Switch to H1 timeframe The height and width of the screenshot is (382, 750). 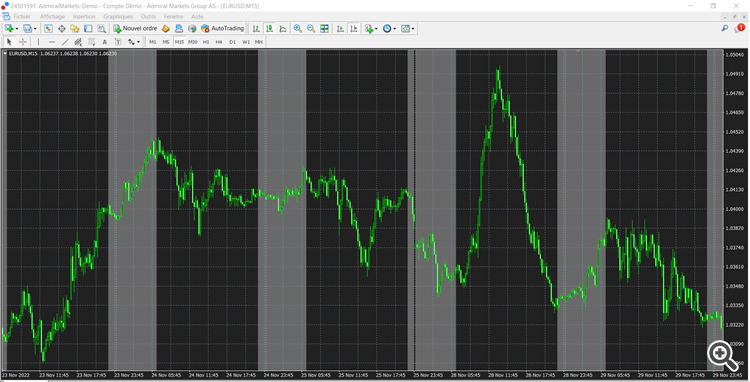206,42
